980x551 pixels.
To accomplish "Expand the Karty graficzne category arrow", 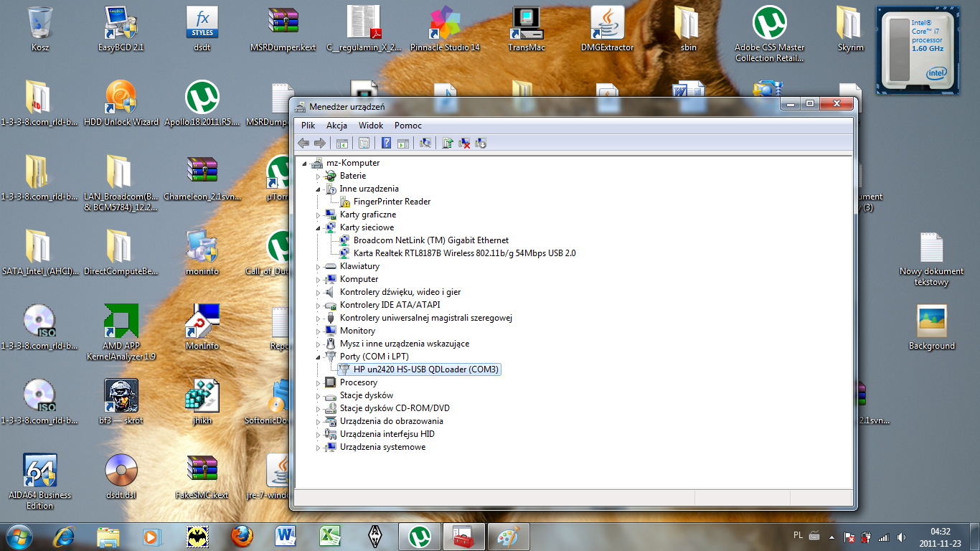I will click(319, 215).
